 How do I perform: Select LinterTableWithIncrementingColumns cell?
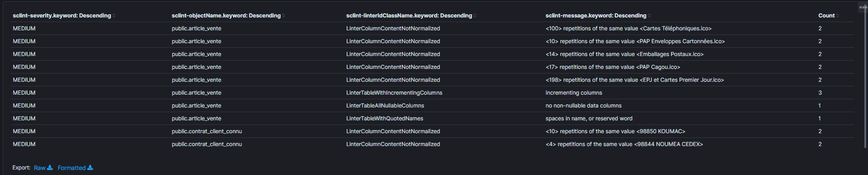point(394,93)
